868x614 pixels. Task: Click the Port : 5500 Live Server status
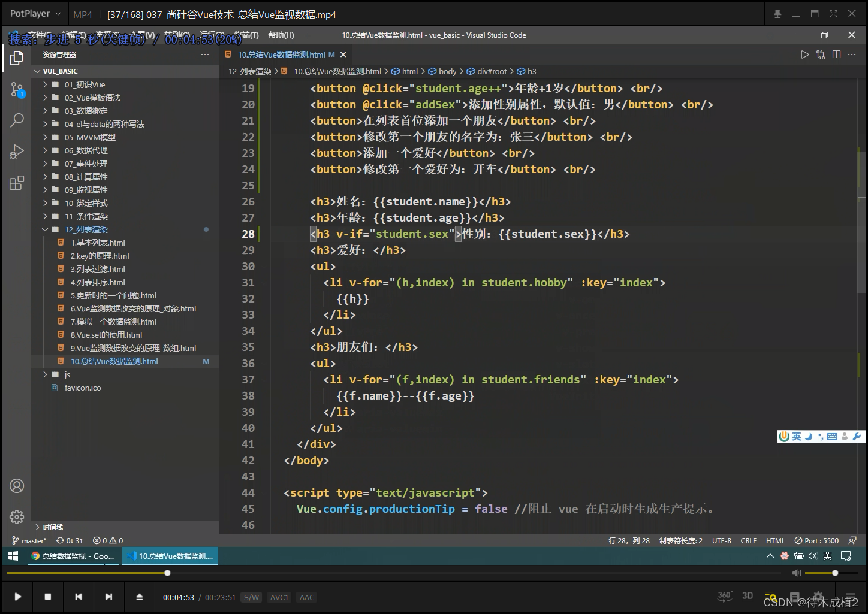(816, 540)
